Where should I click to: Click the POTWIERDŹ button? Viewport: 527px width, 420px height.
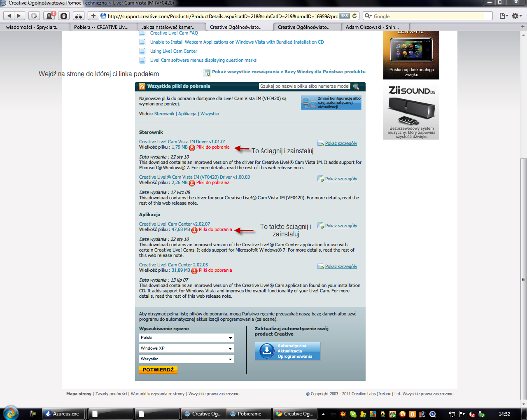click(x=158, y=370)
